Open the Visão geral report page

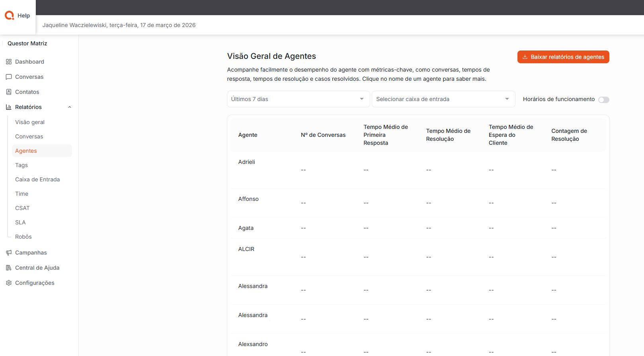coord(30,122)
